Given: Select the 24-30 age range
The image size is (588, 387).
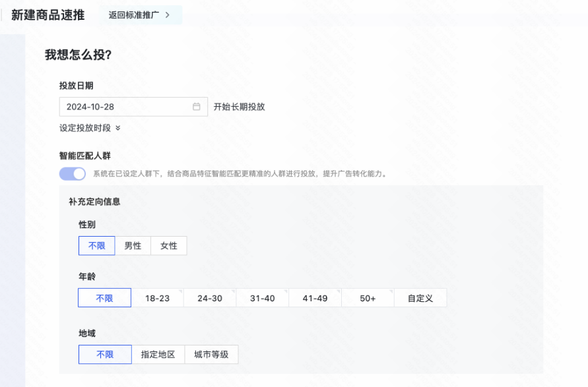Looking at the screenshot, I should (x=210, y=297).
